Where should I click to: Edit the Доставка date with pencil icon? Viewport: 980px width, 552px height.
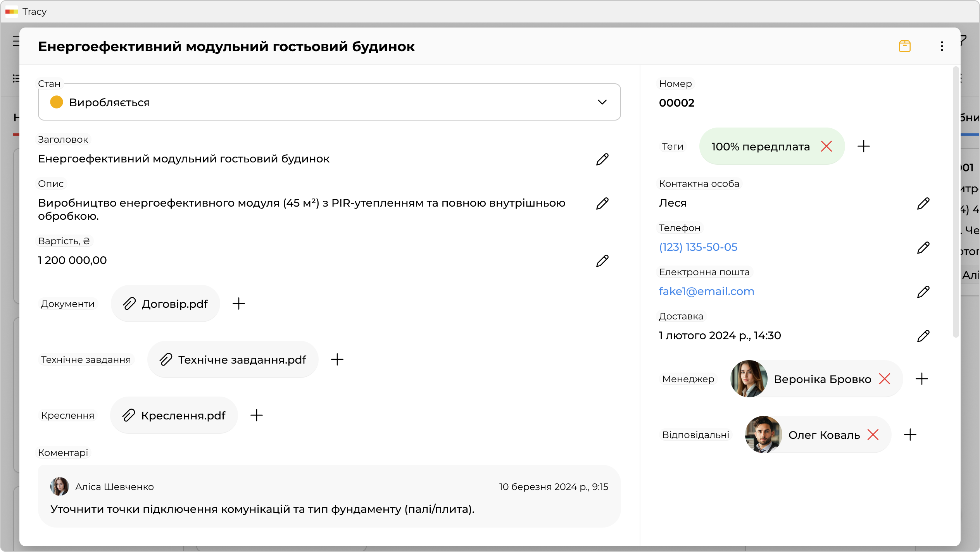(x=923, y=336)
